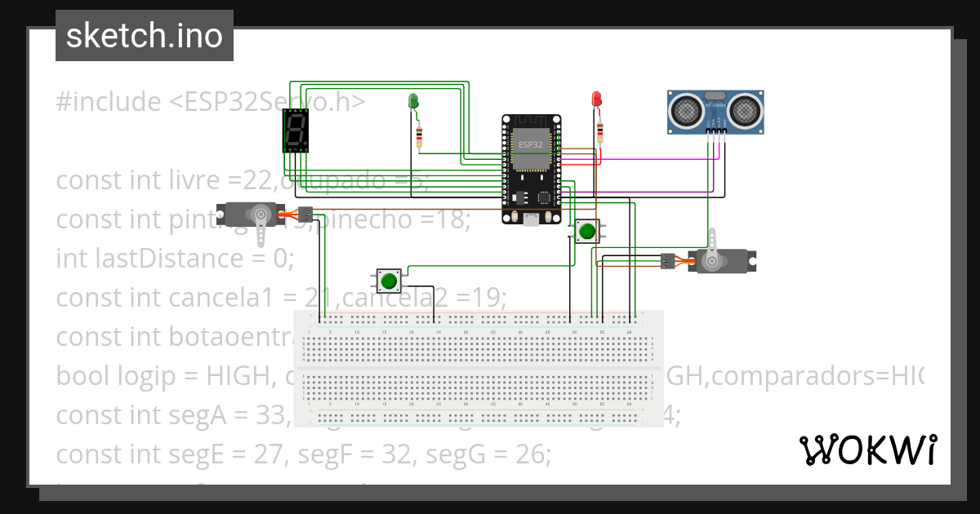980x514 pixels.
Task: Click the 'int lastDistance = 0;' line
Action: [175, 259]
